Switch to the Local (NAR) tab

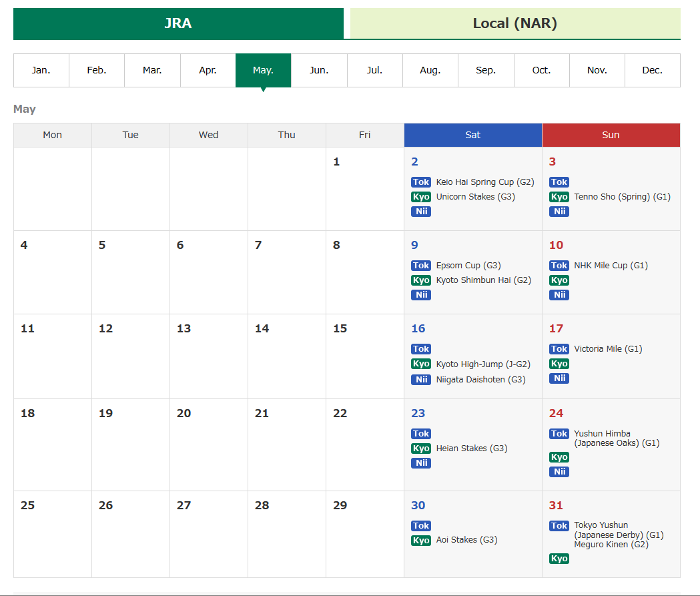coord(515,23)
